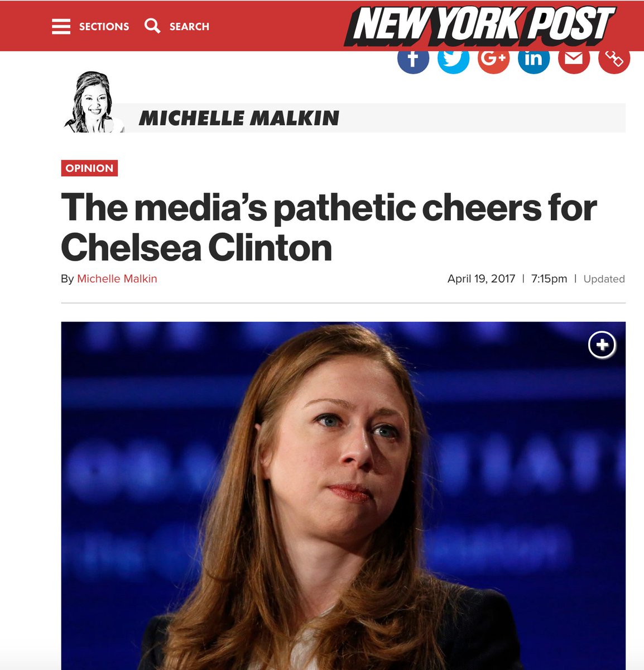Click the OPINION category tag
Image resolution: width=644 pixels, height=670 pixels.
pyautogui.click(x=89, y=168)
